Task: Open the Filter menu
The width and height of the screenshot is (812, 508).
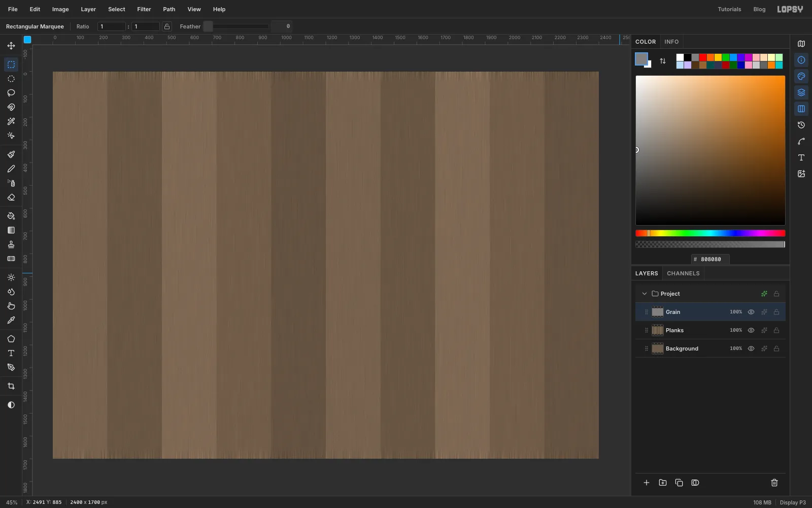Action: pos(144,9)
